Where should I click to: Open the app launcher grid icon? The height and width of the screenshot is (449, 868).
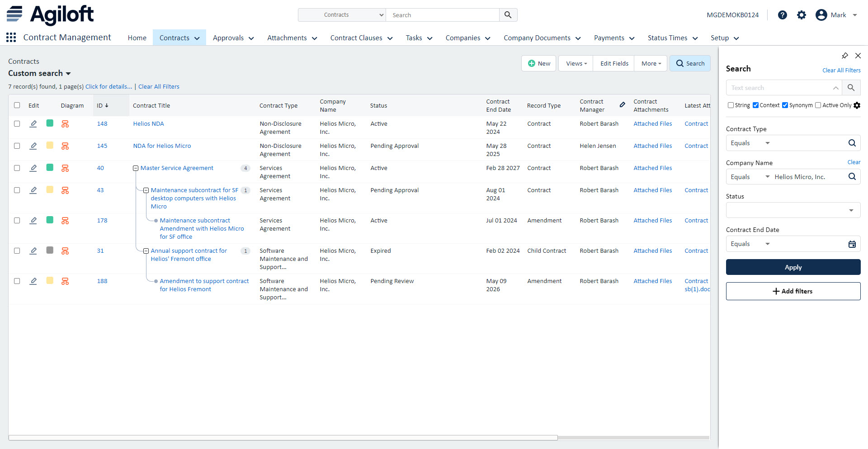[x=11, y=37]
